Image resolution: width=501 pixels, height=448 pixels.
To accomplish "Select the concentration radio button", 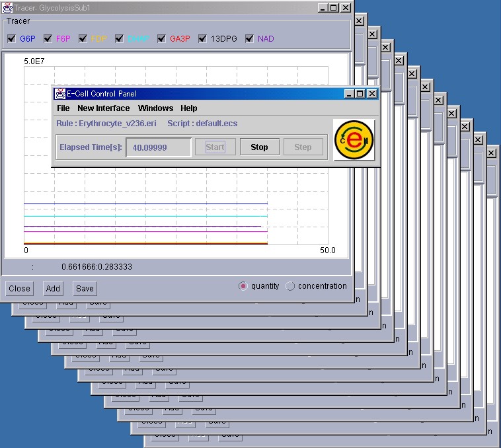I will click(x=290, y=286).
